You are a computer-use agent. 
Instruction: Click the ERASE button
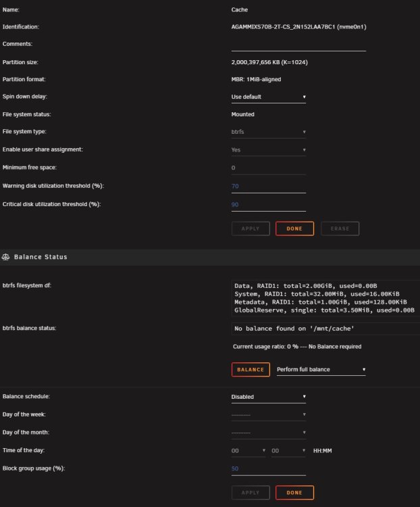(340, 228)
